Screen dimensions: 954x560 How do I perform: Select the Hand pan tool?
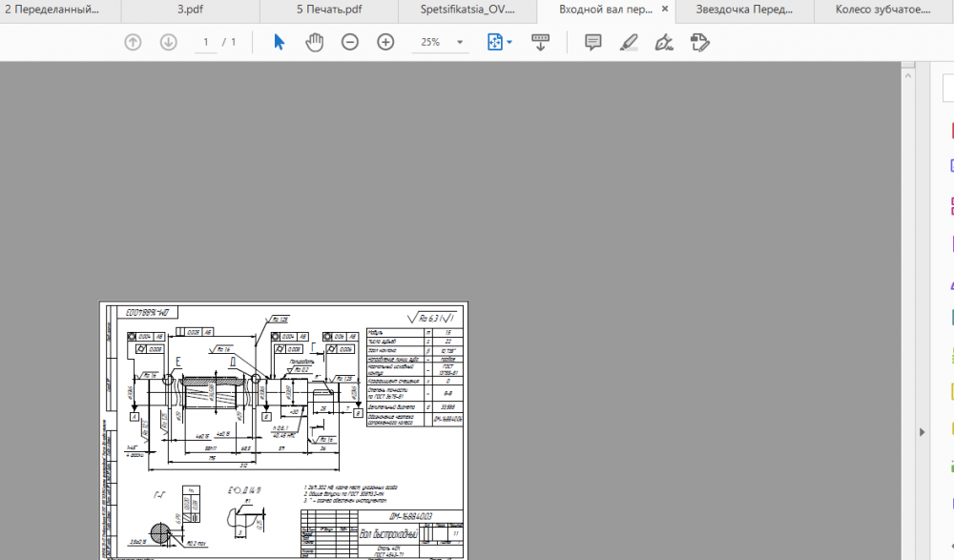coord(314,42)
